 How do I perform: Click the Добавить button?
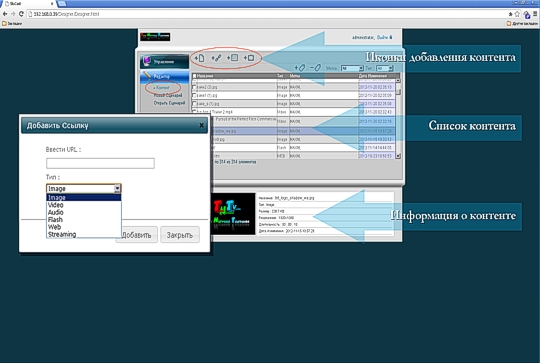137,235
